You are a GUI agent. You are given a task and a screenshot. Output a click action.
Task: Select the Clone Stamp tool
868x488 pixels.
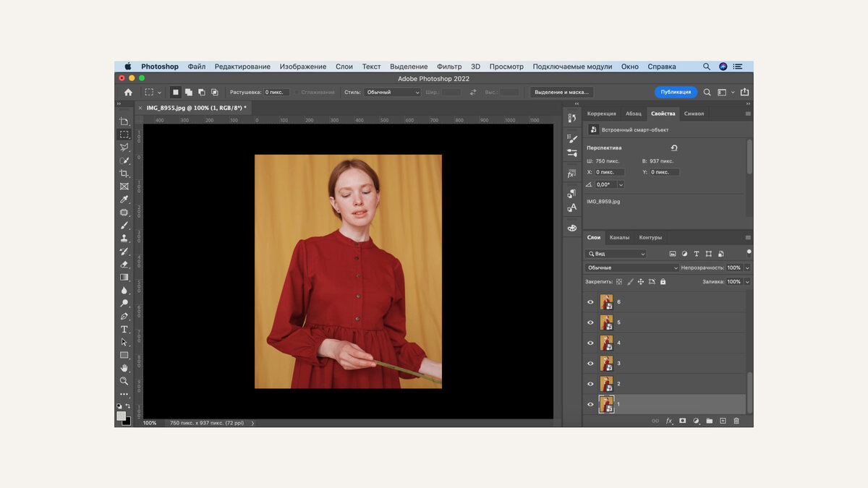pyautogui.click(x=124, y=238)
